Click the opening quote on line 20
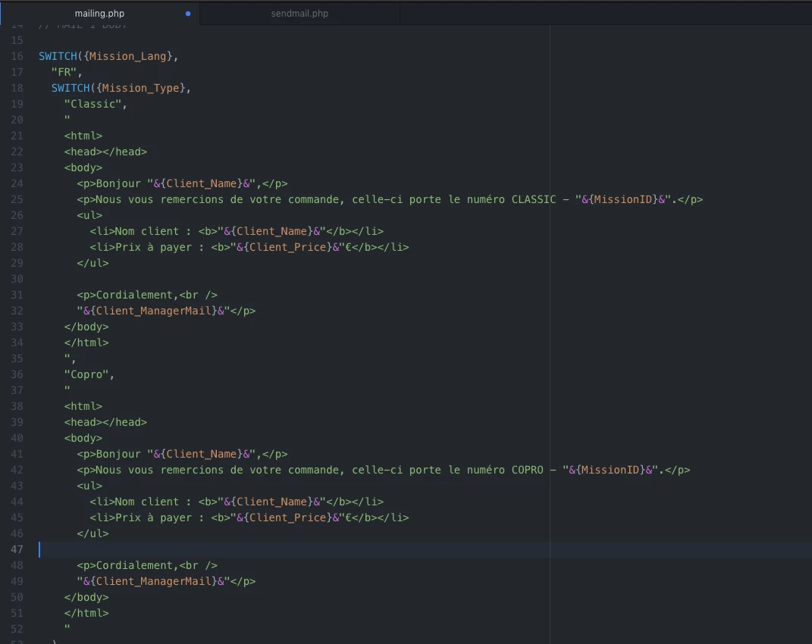The image size is (812, 644). (x=67, y=118)
